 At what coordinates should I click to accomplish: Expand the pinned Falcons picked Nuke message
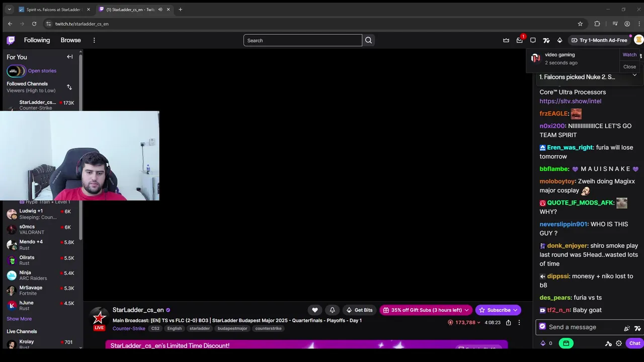point(634,75)
